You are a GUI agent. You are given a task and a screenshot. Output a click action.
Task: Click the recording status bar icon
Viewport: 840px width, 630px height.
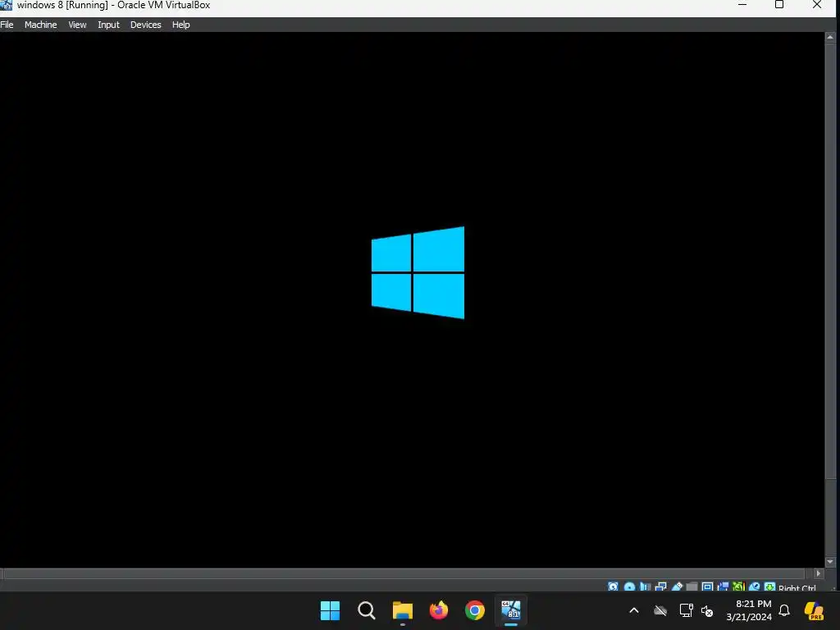point(724,587)
